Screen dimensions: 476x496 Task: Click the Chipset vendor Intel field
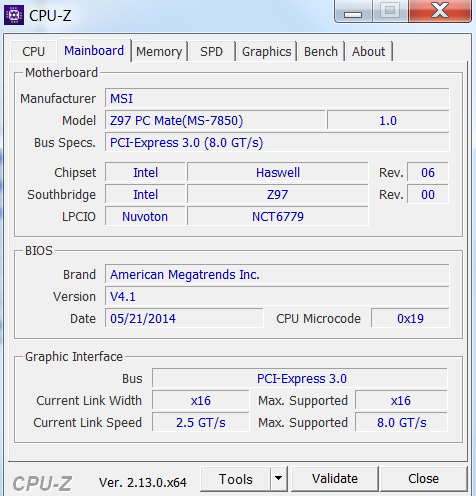(x=145, y=173)
